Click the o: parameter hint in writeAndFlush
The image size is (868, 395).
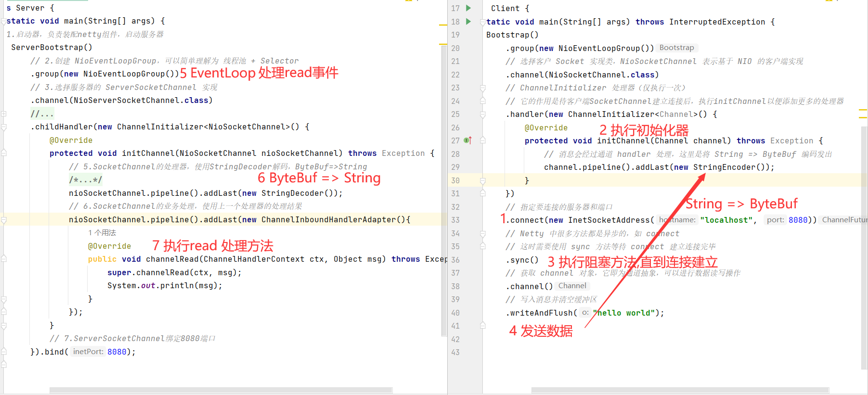click(585, 313)
